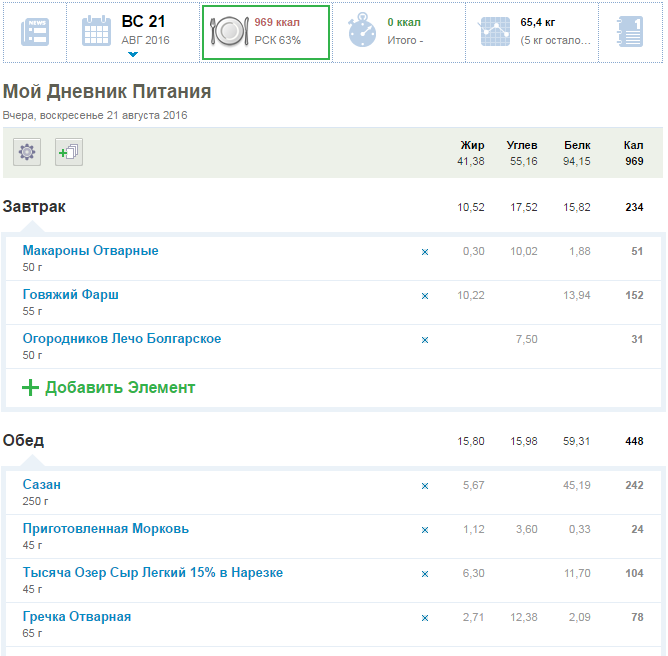Remove the Сазан entry from lunch

(424, 486)
